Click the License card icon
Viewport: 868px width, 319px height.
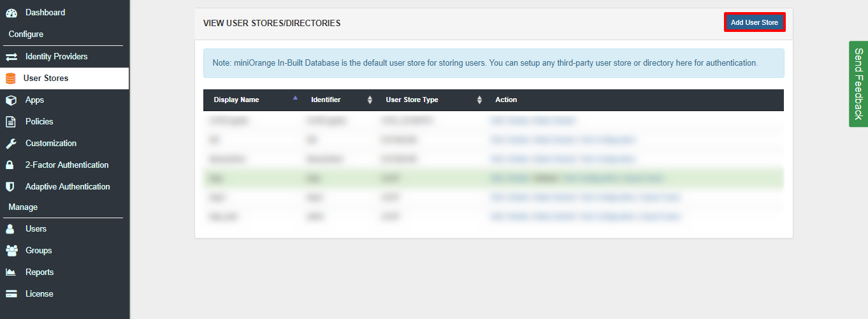(x=11, y=294)
